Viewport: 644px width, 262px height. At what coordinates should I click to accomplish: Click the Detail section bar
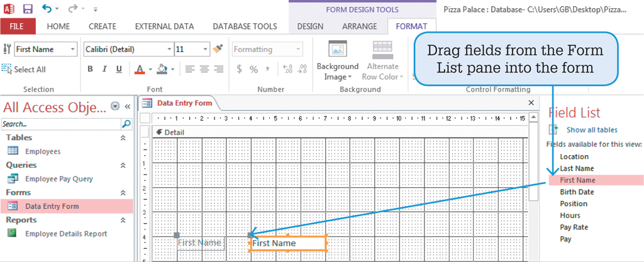pos(340,133)
